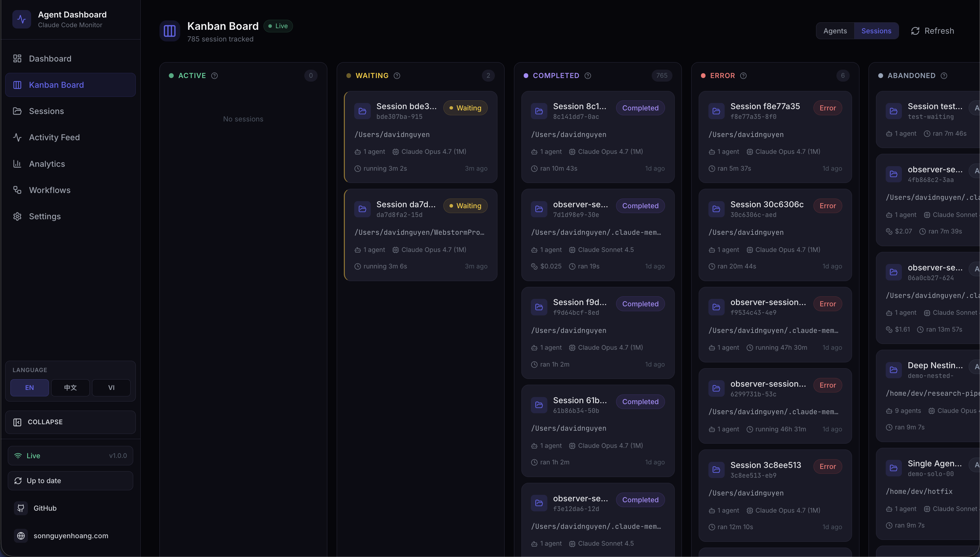Click folder icon of Session bde3 card
This screenshot has height=557, width=980.
click(362, 111)
